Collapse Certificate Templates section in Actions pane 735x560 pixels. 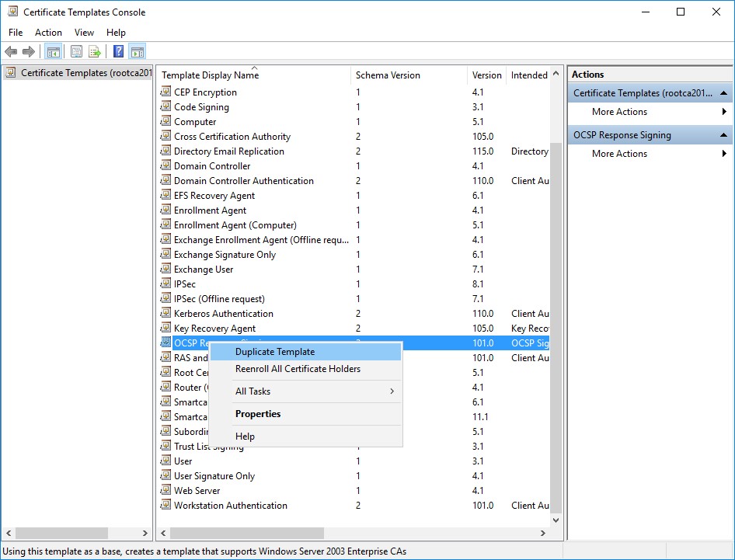(724, 92)
